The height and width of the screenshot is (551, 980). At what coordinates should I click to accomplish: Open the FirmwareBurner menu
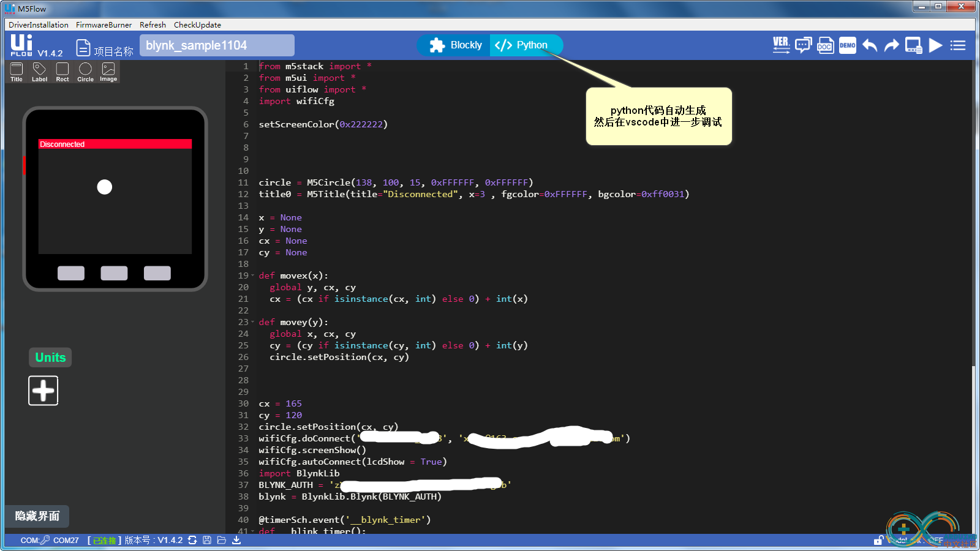pyautogui.click(x=104, y=25)
